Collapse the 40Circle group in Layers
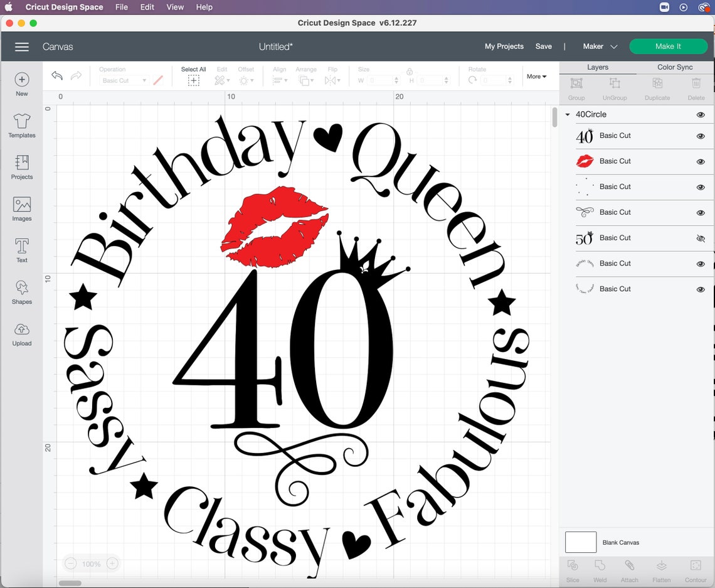The image size is (715, 588). pos(567,114)
